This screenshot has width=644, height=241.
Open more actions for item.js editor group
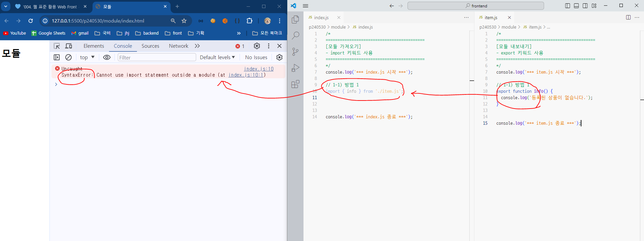click(x=637, y=17)
